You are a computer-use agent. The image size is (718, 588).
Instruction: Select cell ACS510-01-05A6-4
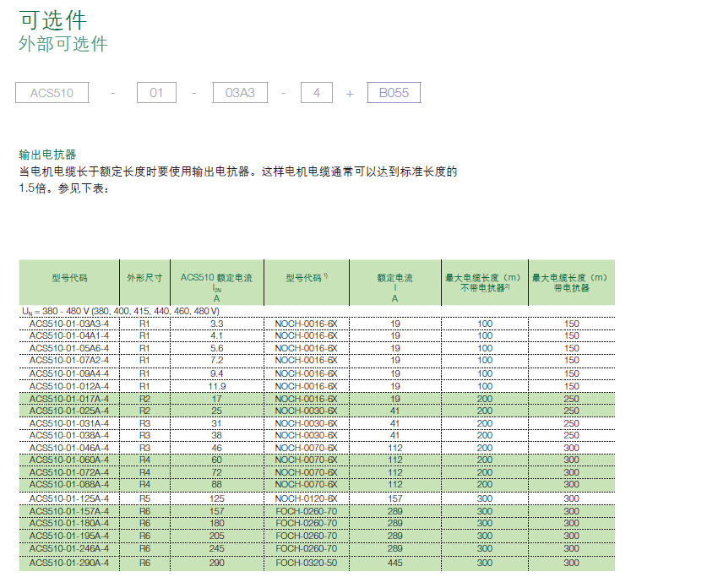click(x=69, y=349)
